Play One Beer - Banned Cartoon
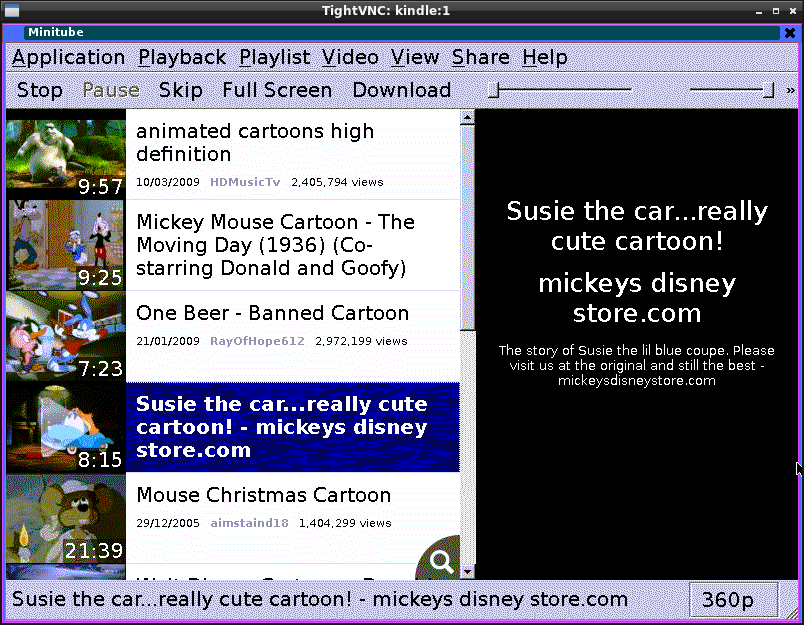 point(272,314)
